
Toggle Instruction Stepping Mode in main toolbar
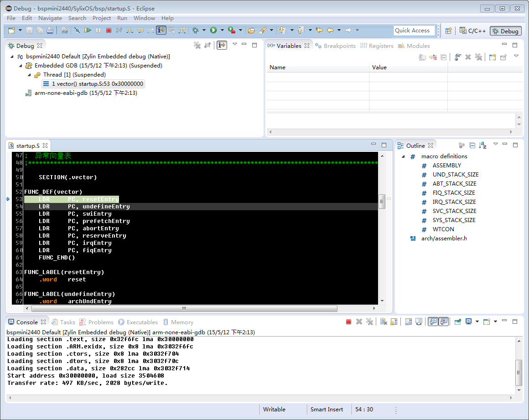pos(161,31)
